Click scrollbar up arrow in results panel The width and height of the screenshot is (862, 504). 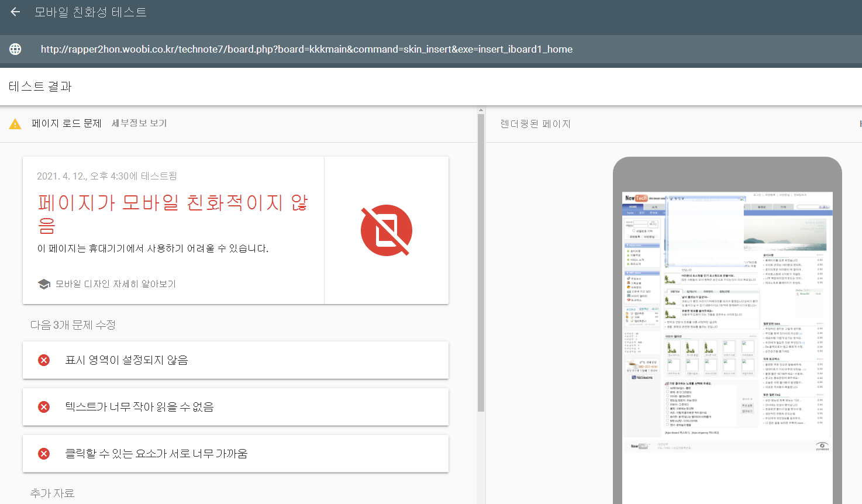point(481,110)
